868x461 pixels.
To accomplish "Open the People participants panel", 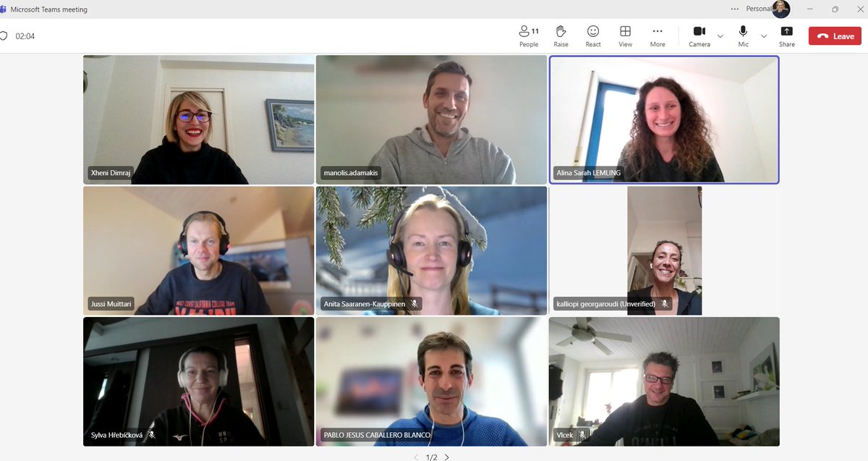I will pyautogui.click(x=529, y=36).
